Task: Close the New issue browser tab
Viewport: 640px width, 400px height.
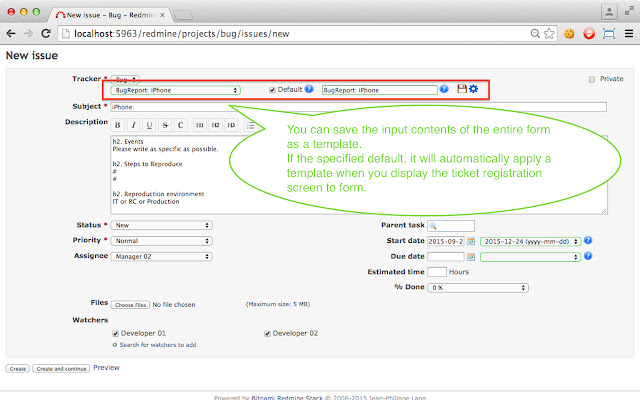Action: [162, 15]
